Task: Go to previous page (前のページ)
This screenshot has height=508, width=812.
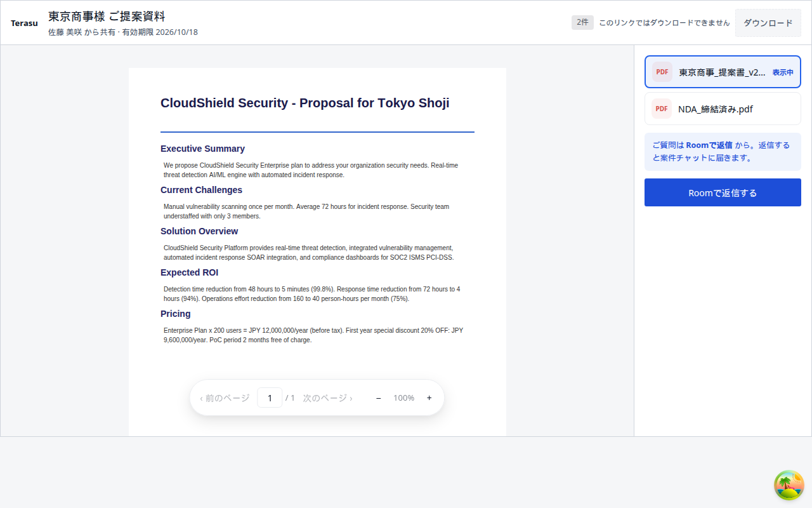Action: pyautogui.click(x=225, y=398)
